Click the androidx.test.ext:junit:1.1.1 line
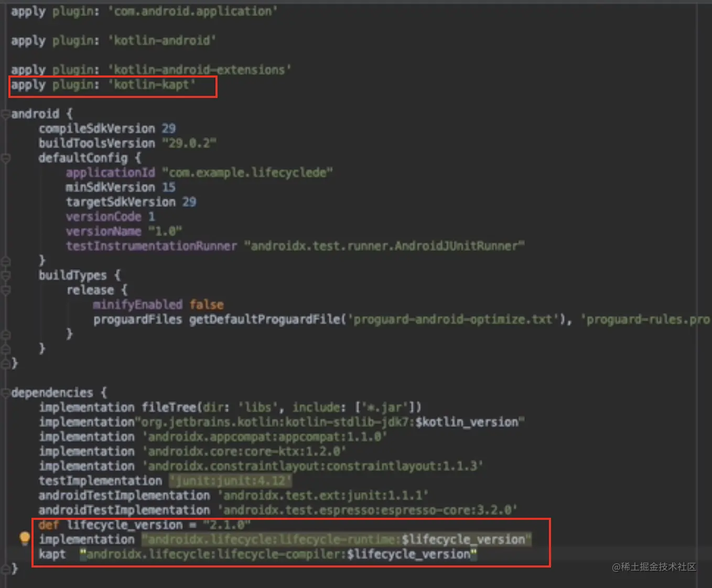This screenshot has height=588, width=712. point(233,495)
